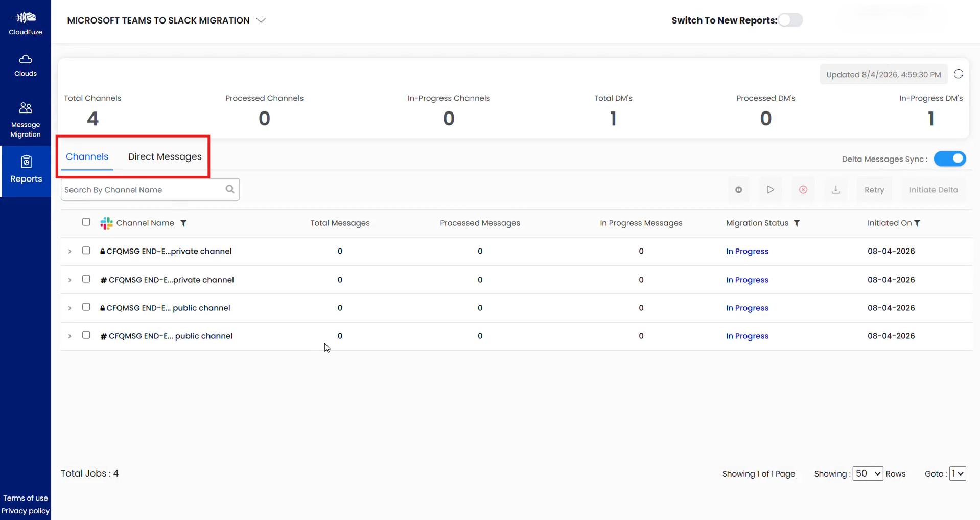
Task: Click the In Progress Messages column header
Action: (x=641, y=223)
